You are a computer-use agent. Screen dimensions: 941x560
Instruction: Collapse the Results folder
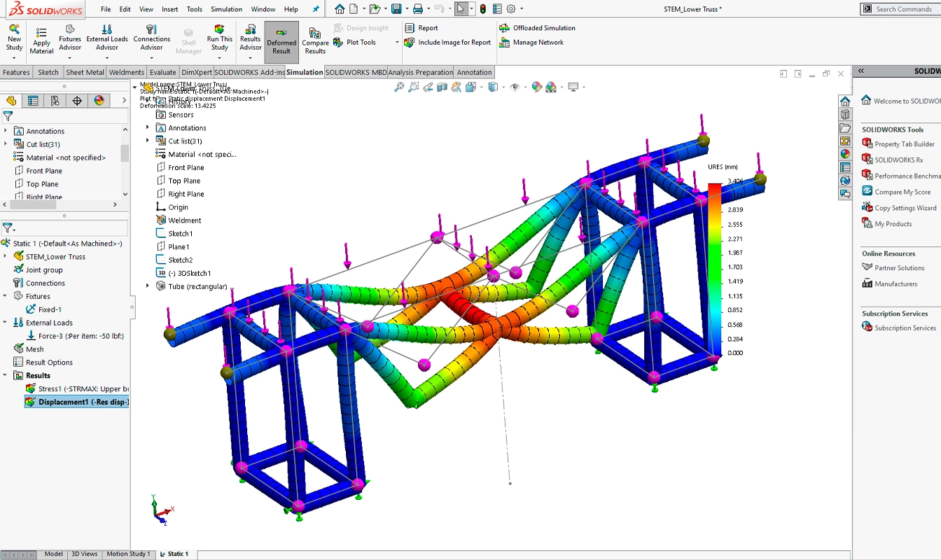6,376
